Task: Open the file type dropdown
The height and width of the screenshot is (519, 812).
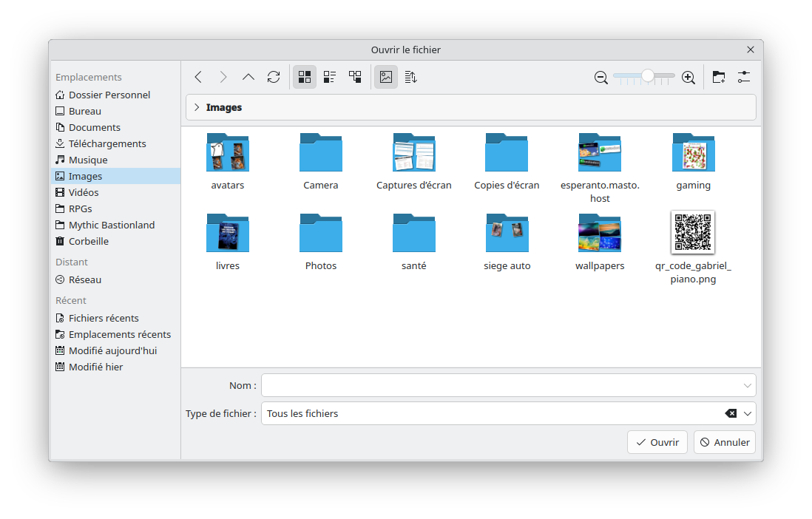Action: coord(748,413)
